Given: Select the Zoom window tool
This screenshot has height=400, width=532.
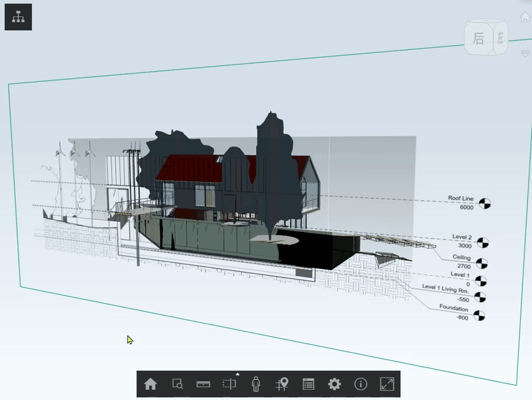Looking at the screenshot, I should point(178,384).
